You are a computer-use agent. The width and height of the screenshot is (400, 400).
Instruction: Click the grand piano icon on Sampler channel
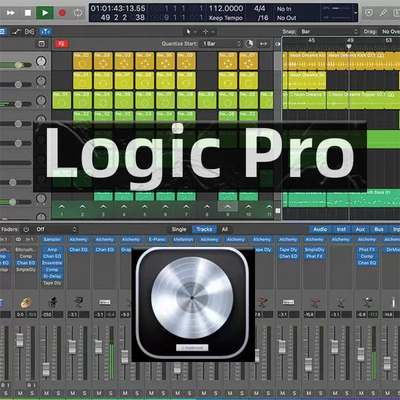pyautogui.click(x=52, y=303)
